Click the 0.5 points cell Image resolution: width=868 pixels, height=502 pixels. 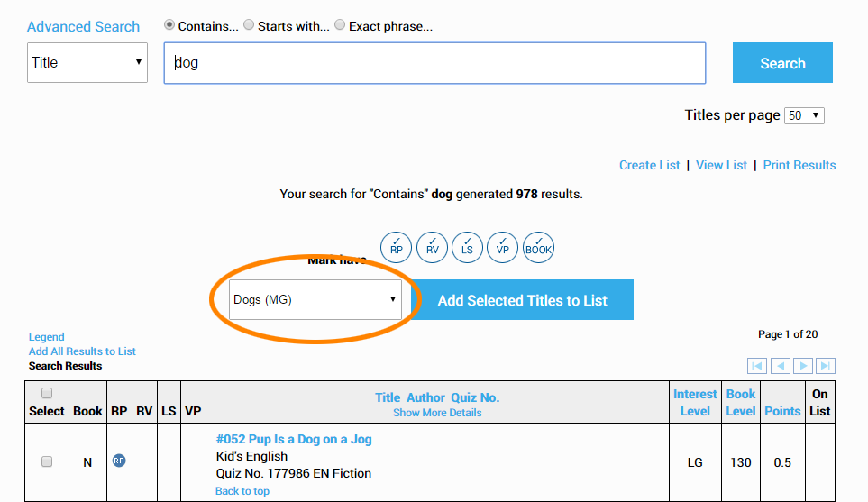pyautogui.click(x=782, y=462)
